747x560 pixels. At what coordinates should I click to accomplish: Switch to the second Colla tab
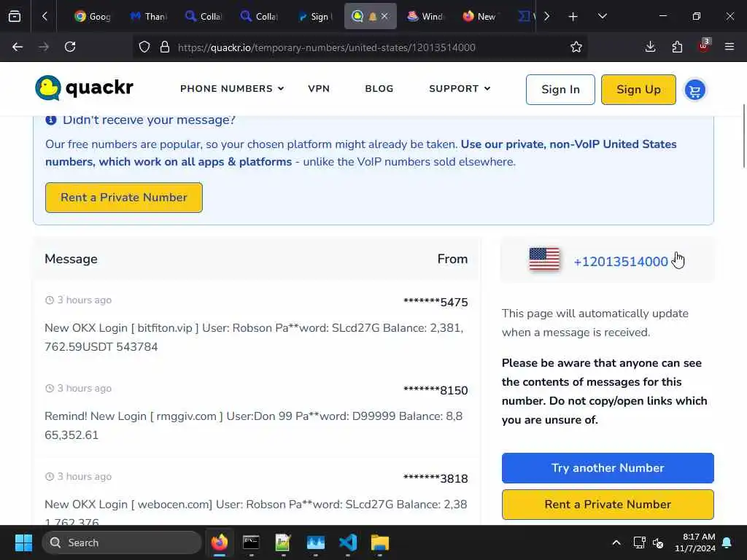click(x=259, y=16)
